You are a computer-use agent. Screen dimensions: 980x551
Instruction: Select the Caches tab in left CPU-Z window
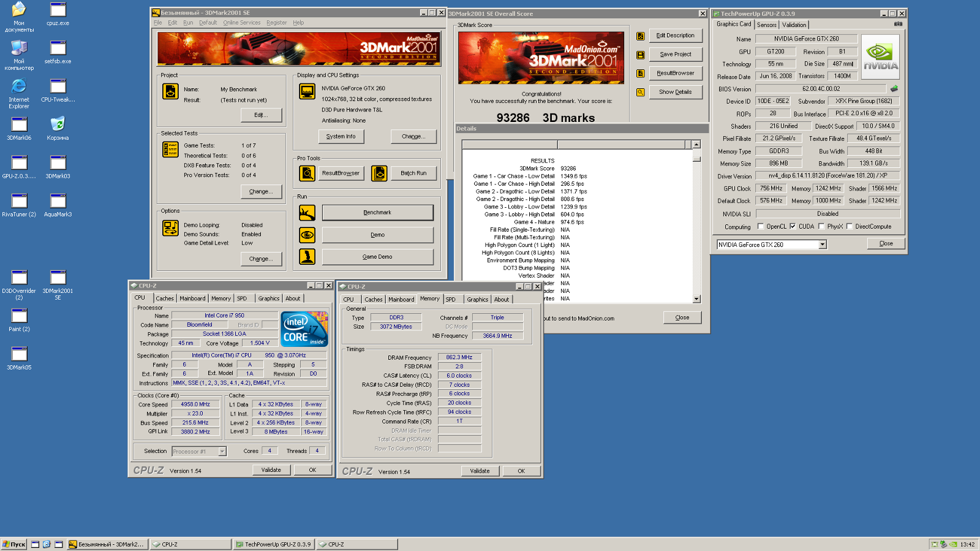(x=165, y=298)
